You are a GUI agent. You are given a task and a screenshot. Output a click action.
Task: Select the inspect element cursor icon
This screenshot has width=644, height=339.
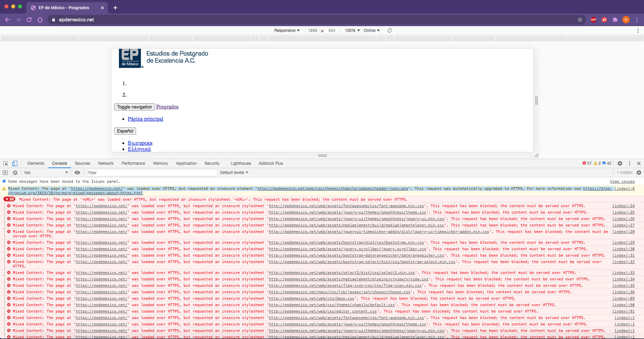(x=5, y=163)
